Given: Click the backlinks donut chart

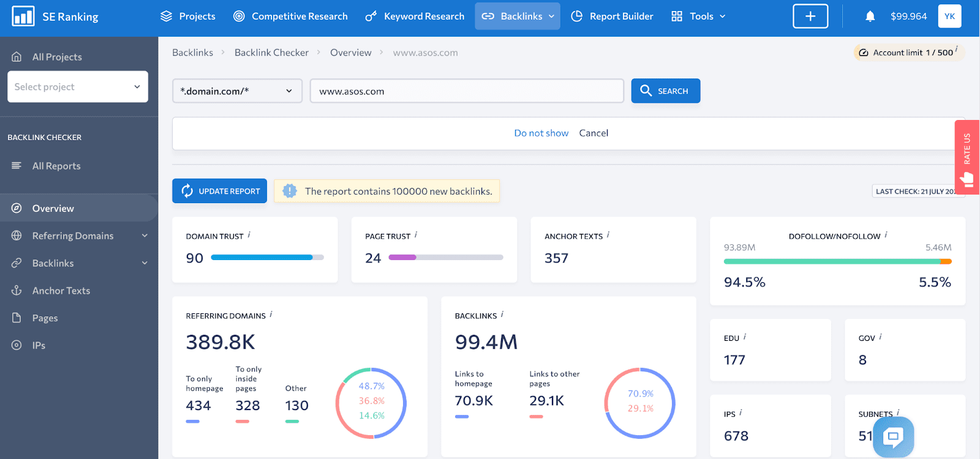Looking at the screenshot, I should coord(640,403).
